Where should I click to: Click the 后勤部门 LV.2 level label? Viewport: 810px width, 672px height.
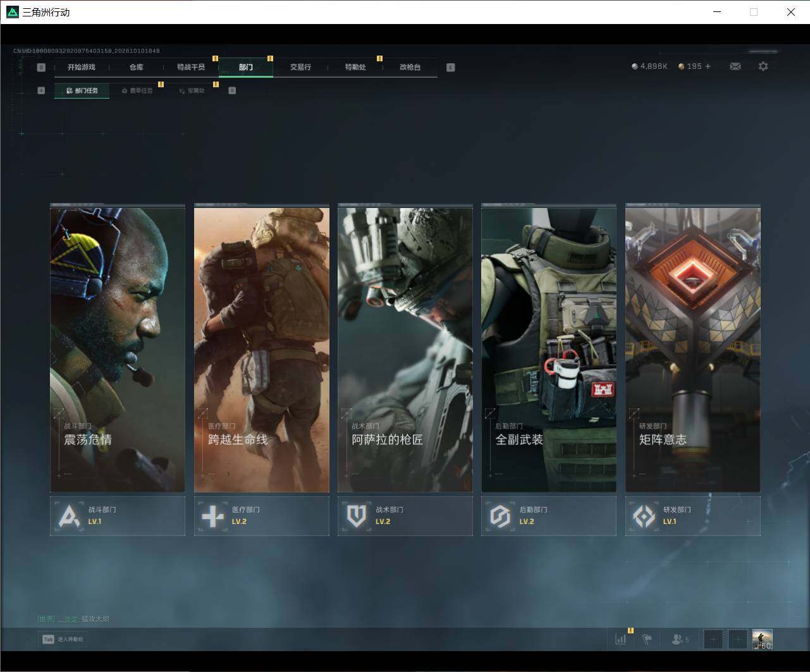(x=527, y=522)
